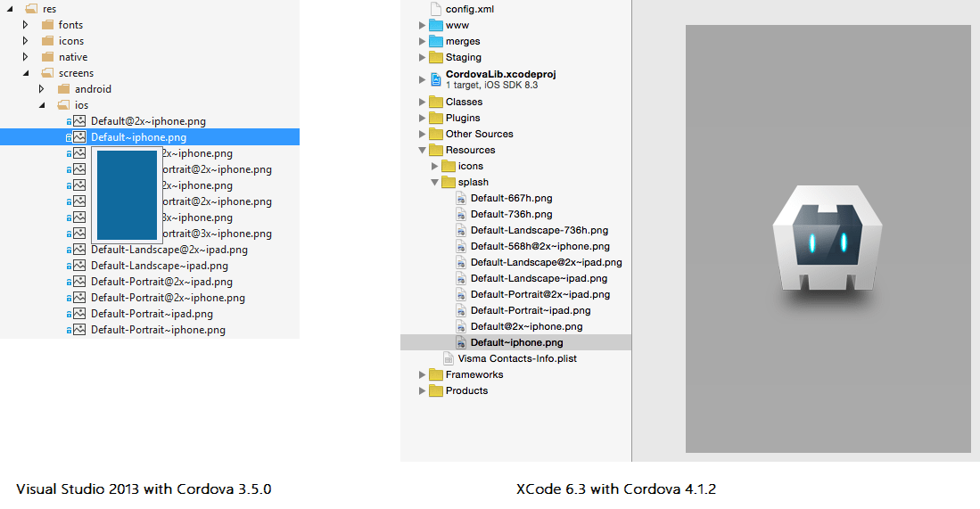
Task: Click the screens folder icon
Action: 47,73
